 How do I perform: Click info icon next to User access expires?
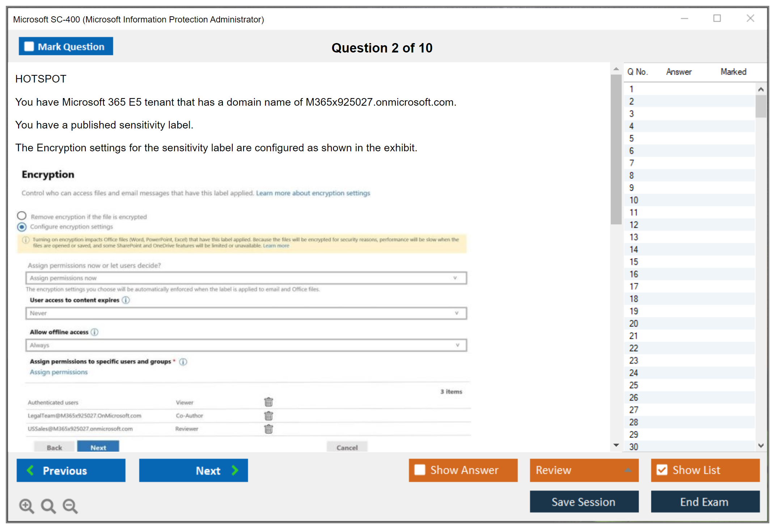pos(126,300)
